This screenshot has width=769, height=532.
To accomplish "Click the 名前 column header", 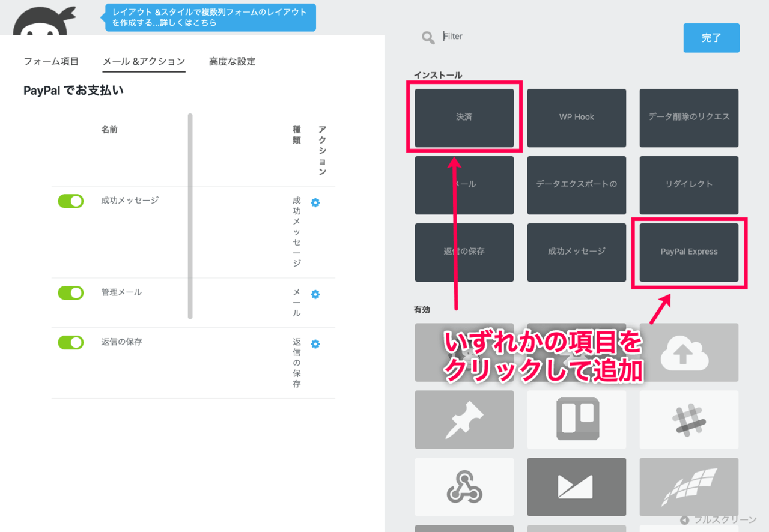I will 109,130.
